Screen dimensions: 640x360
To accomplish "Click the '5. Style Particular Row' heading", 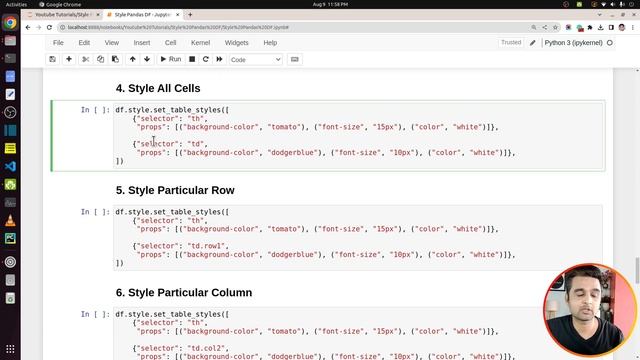I will [175, 190].
